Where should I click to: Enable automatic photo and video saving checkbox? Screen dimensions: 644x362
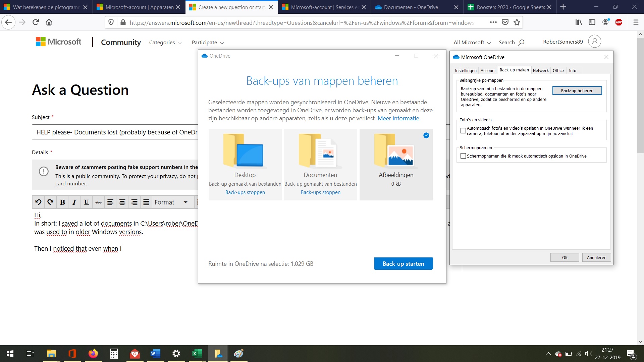463,131
